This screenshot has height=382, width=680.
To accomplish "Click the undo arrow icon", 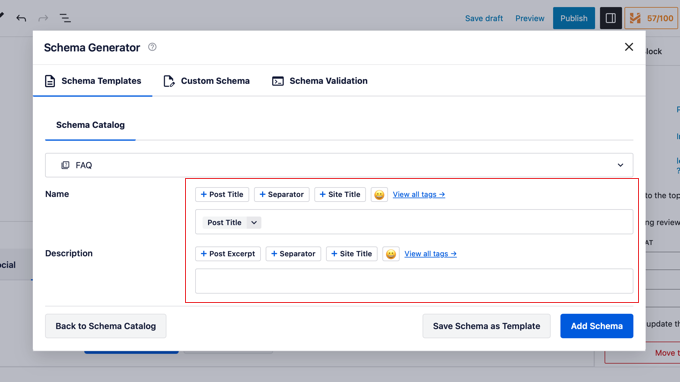I will point(21,18).
